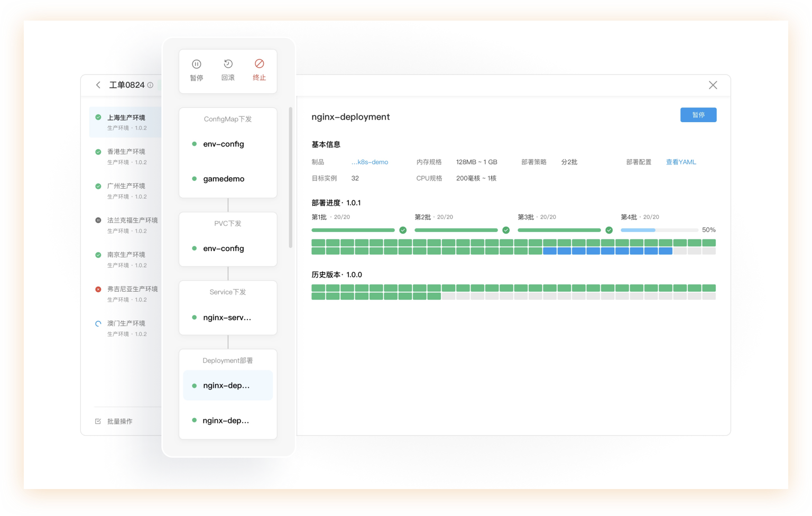The image size is (812, 516).
Task: Open the 查看YAML link
Action: tap(681, 162)
